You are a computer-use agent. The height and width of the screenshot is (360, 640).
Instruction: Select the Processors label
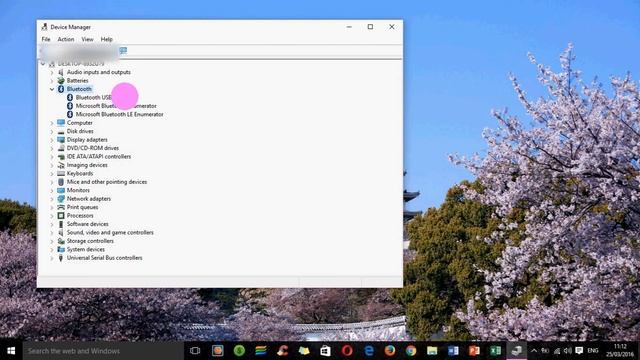tap(80, 216)
